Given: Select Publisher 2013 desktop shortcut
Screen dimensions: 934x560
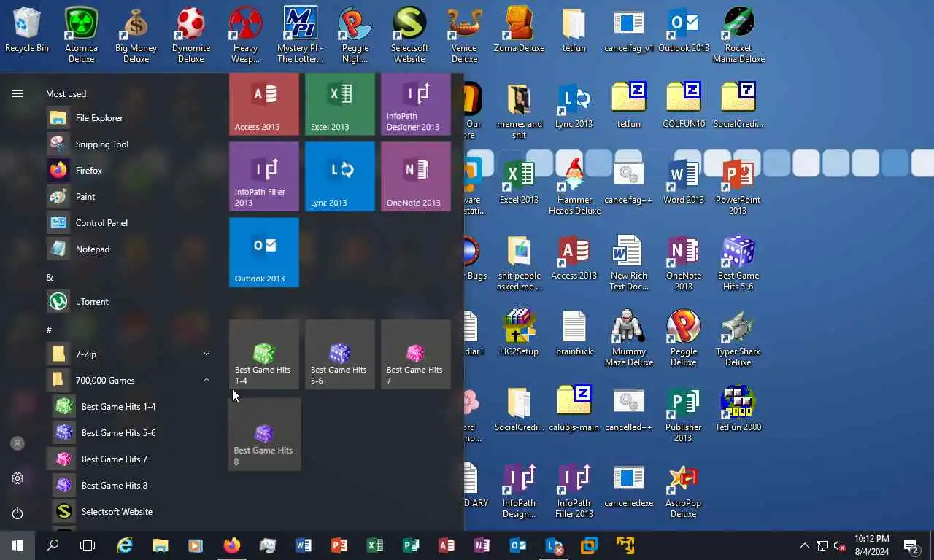Looking at the screenshot, I should [x=684, y=414].
